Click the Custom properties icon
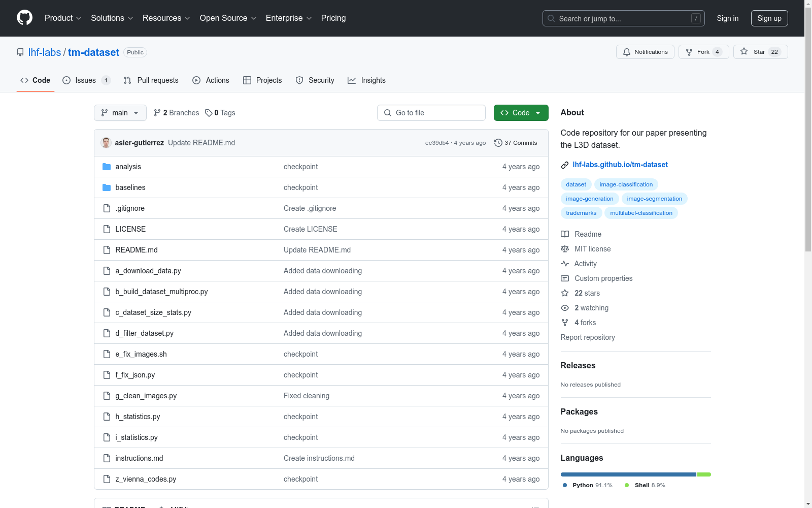 pyautogui.click(x=565, y=278)
